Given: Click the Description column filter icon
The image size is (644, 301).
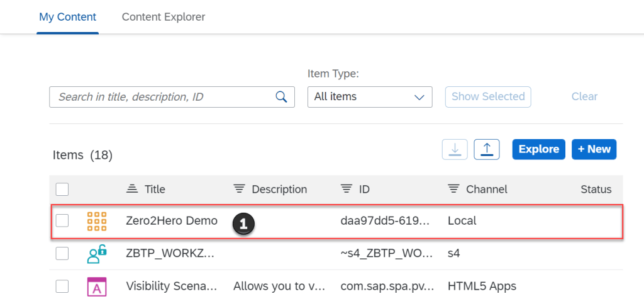Looking at the screenshot, I should 238,189.
